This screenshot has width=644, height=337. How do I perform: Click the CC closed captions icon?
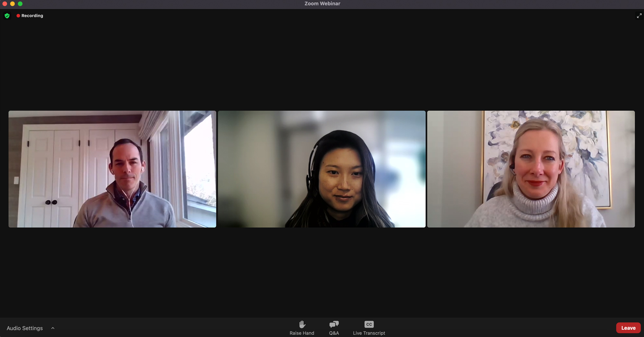(x=369, y=324)
